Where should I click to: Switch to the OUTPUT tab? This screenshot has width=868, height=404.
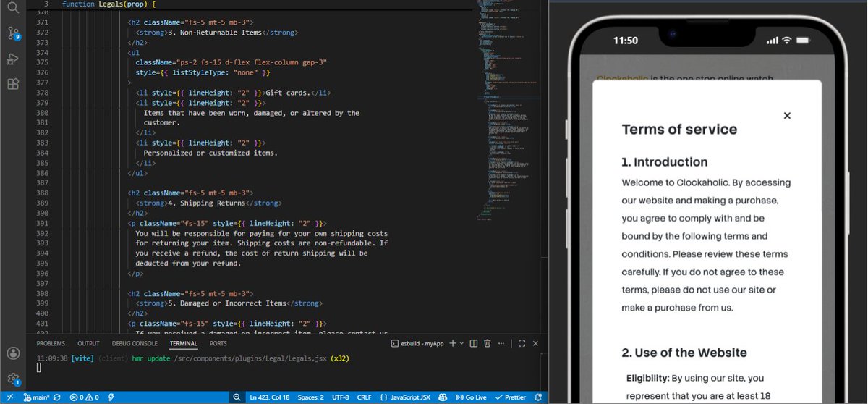88,343
